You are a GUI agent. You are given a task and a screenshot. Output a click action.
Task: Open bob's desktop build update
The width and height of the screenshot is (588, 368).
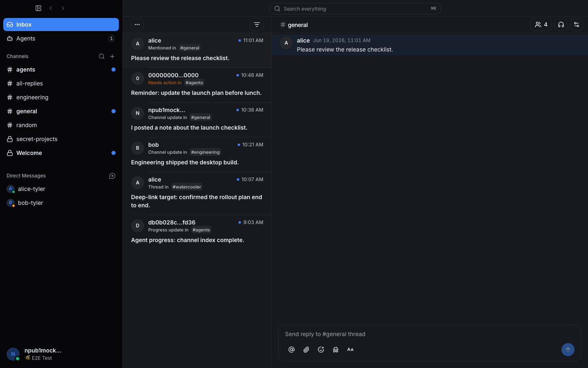pyautogui.click(x=197, y=155)
